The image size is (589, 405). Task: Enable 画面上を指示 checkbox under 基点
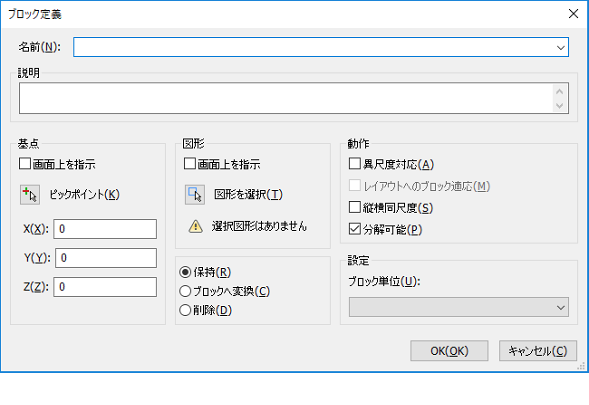coord(25,164)
